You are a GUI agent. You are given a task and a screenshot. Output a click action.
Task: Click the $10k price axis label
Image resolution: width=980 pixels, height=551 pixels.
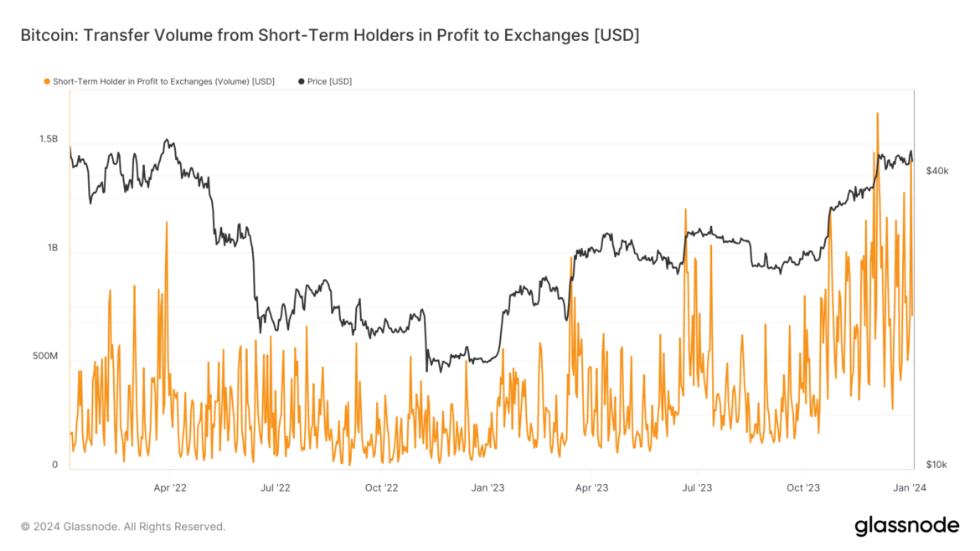[936, 465]
